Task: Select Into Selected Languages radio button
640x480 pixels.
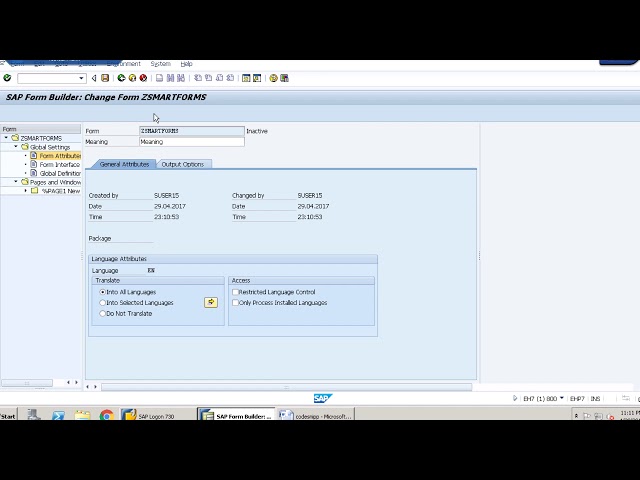Action: [102, 303]
